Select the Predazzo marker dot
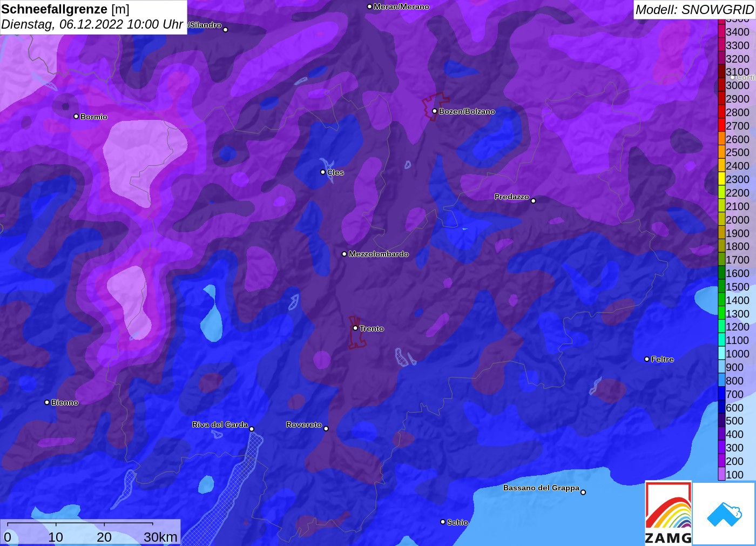This screenshot has height=546, width=756. click(x=534, y=201)
